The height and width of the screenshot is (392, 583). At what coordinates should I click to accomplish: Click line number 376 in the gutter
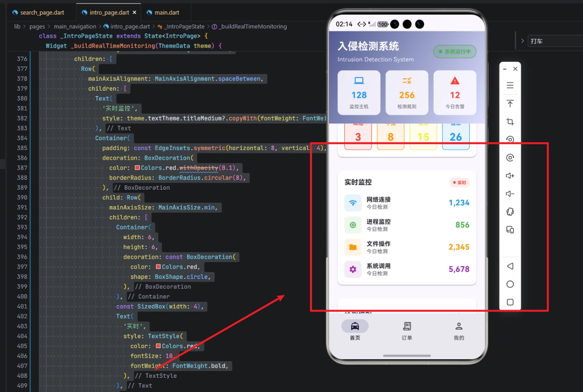click(x=22, y=59)
